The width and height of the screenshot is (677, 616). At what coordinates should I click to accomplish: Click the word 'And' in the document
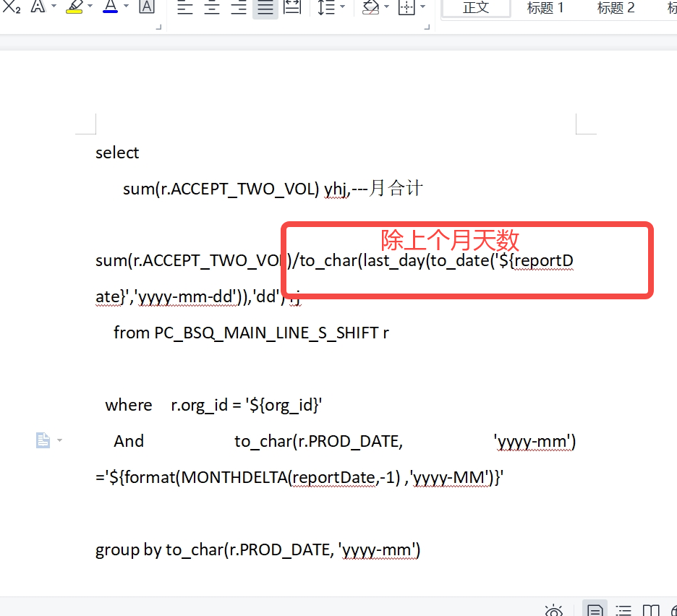(x=129, y=441)
